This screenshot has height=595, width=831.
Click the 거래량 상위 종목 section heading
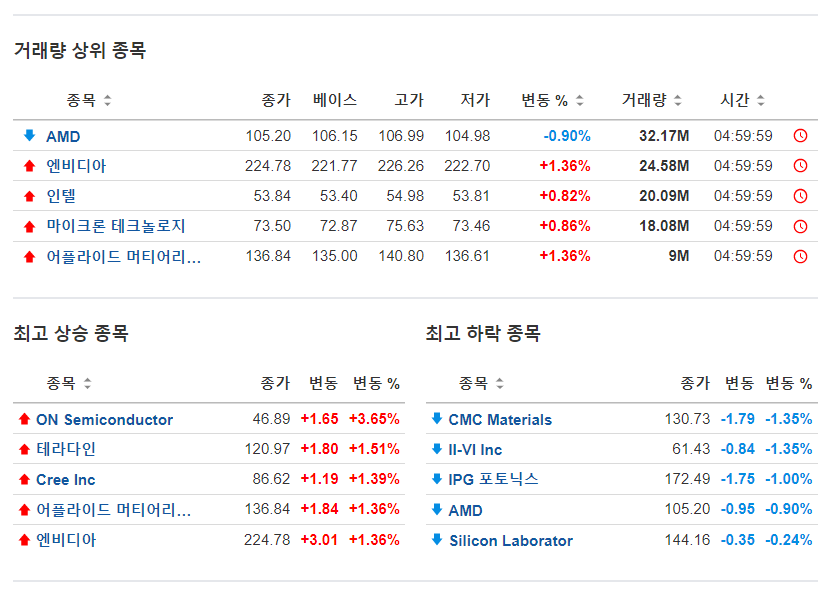[x=79, y=50]
